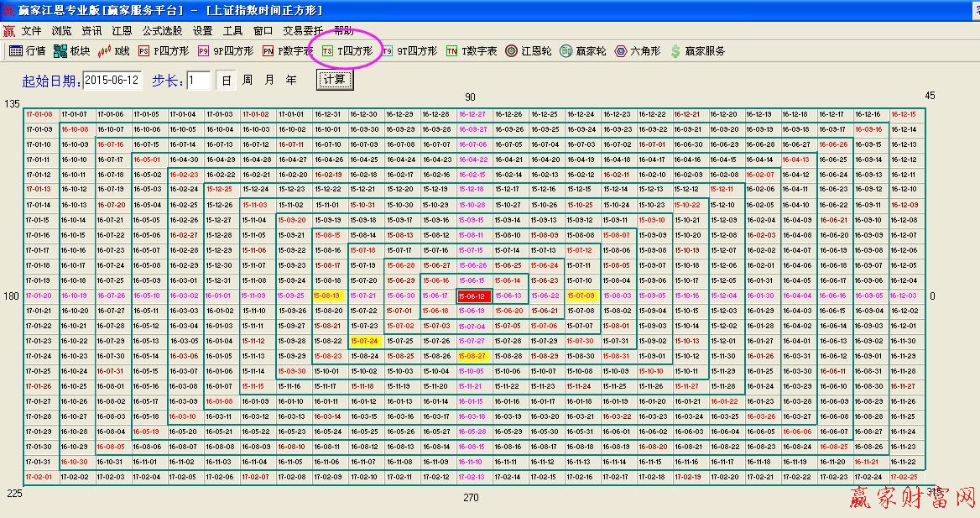The height and width of the screenshot is (518, 980).
Task: Open the 江恩 menu
Action: pos(121,30)
